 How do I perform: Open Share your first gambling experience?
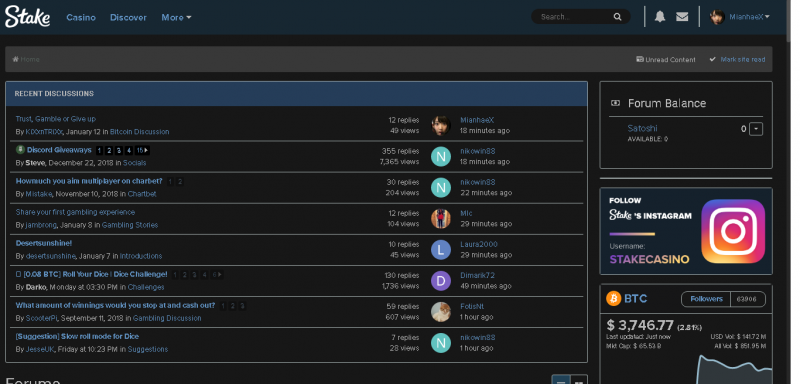point(76,212)
